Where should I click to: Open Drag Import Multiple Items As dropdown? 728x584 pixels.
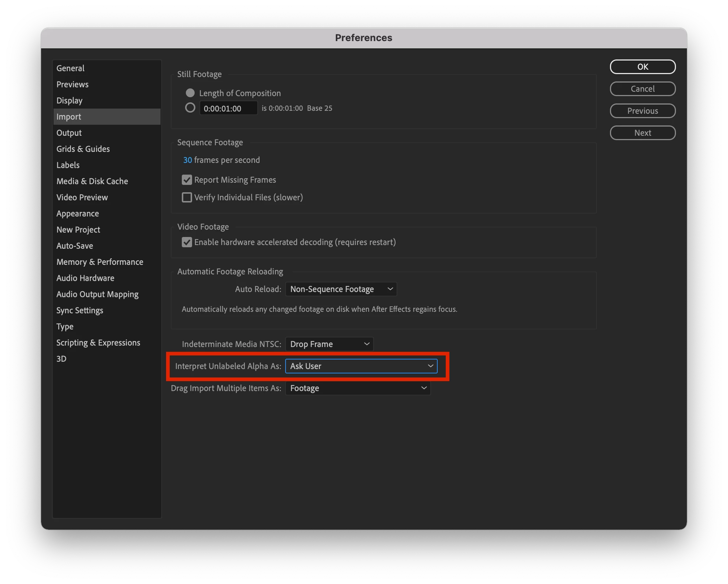358,388
